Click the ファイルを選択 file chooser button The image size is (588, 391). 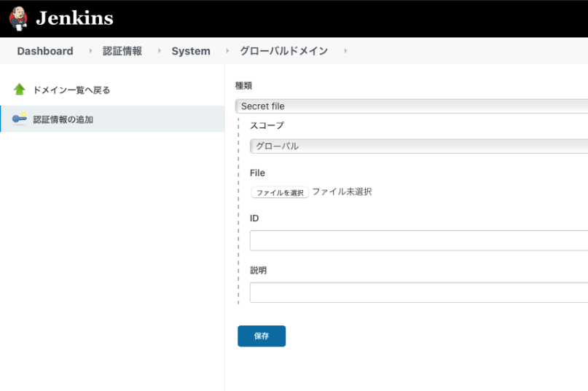tap(280, 192)
